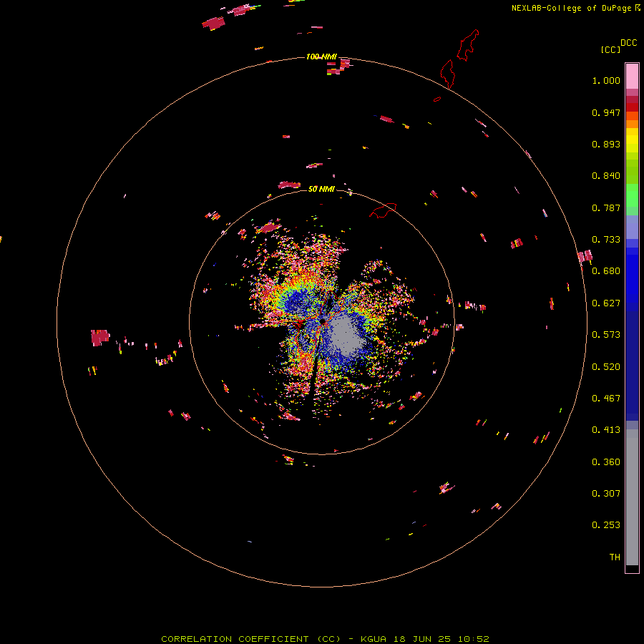This screenshot has height=644, width=644.
Task: Click the 0.573 value on the color scale
Action: [606, 335]
